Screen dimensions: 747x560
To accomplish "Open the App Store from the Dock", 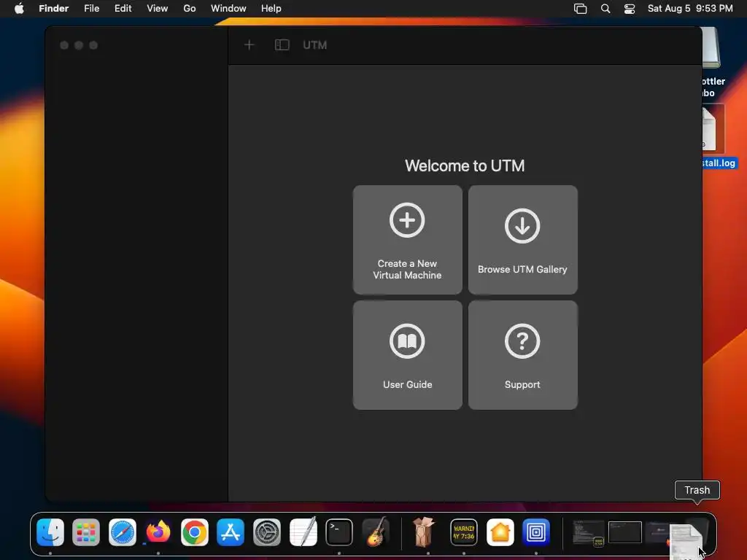I will pyautogui.click(x=231, y=532).
